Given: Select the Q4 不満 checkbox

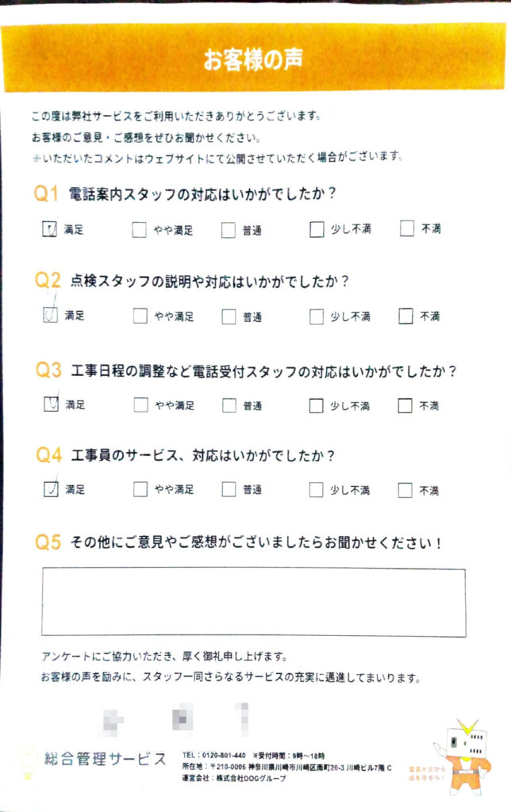Looking at the screenshot, I should [405, 489].
